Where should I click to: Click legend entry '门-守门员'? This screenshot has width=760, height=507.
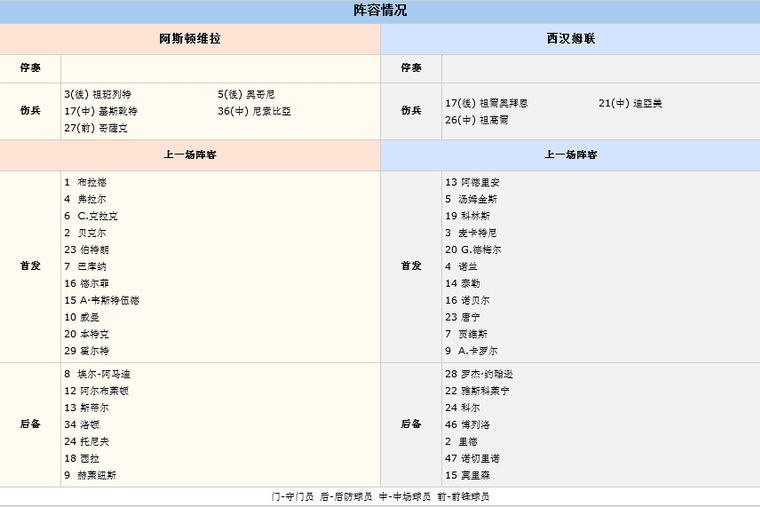[293, 497]
